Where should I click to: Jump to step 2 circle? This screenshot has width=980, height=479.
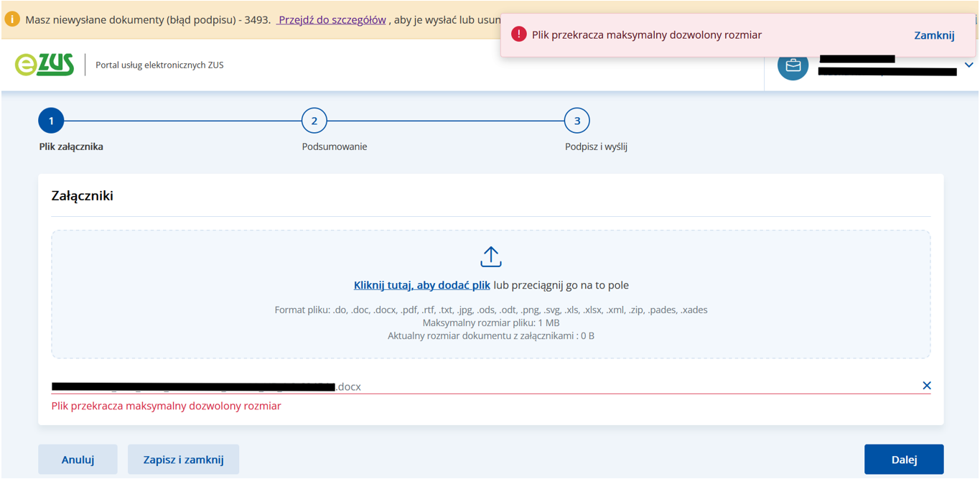(314, 121)
